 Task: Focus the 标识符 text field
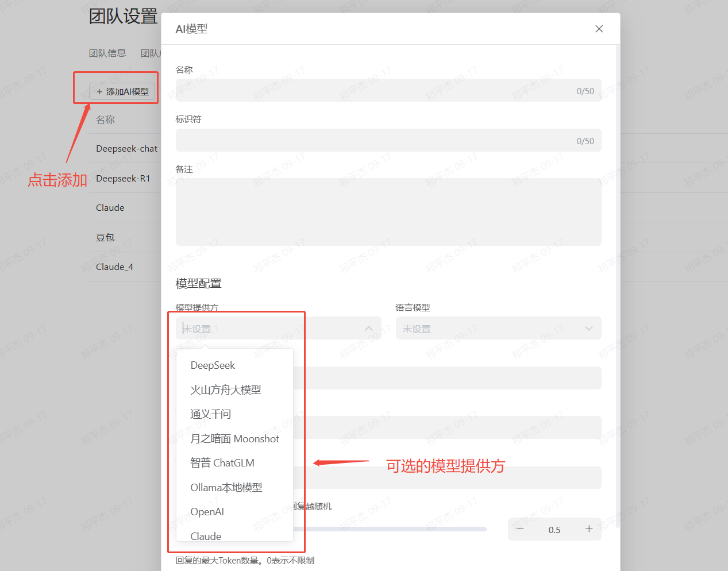click(x=373, y=141)
